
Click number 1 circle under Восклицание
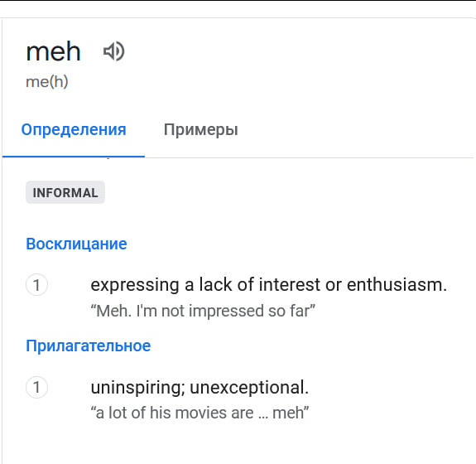point(36,285)
